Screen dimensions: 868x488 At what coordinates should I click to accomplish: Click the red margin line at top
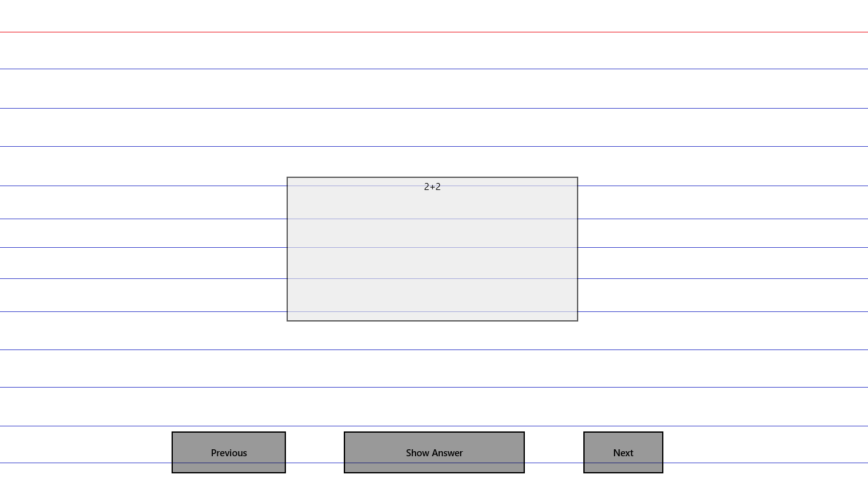click(x=434, y=32)
